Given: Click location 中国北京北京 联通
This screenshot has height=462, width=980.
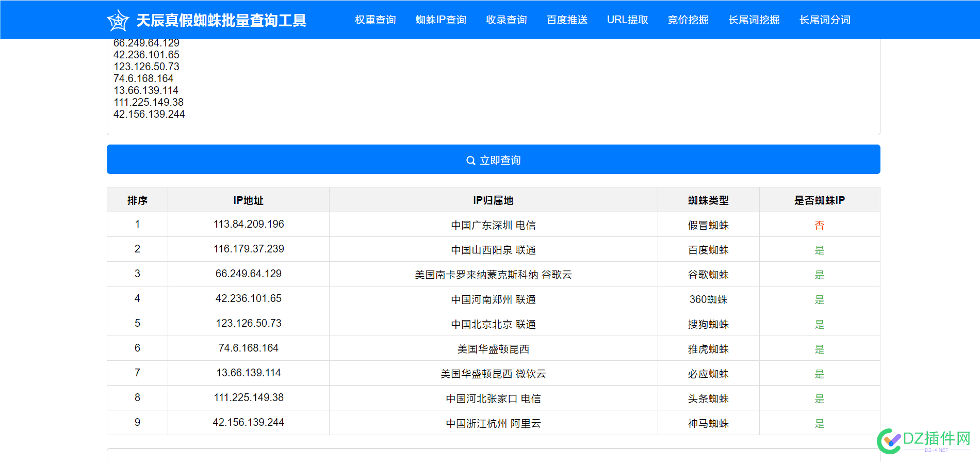Looking at the screenshot, I should (493, 324).
